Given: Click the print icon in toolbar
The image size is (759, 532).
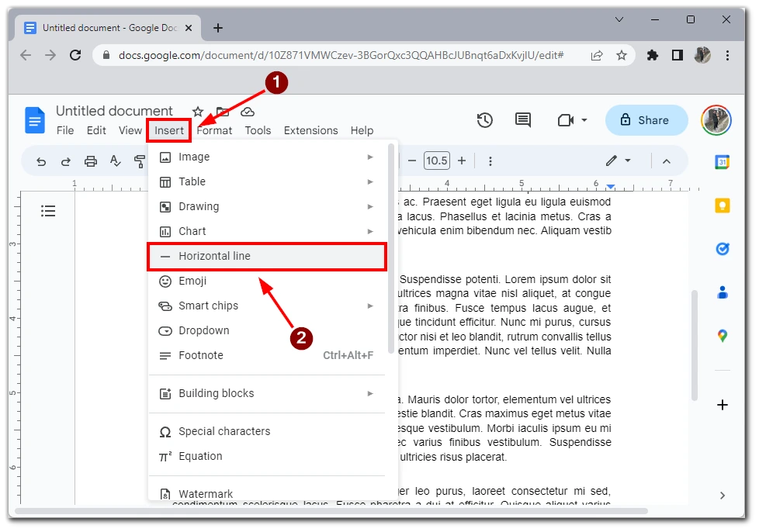Looking at the screenshot, I should 91,161.
